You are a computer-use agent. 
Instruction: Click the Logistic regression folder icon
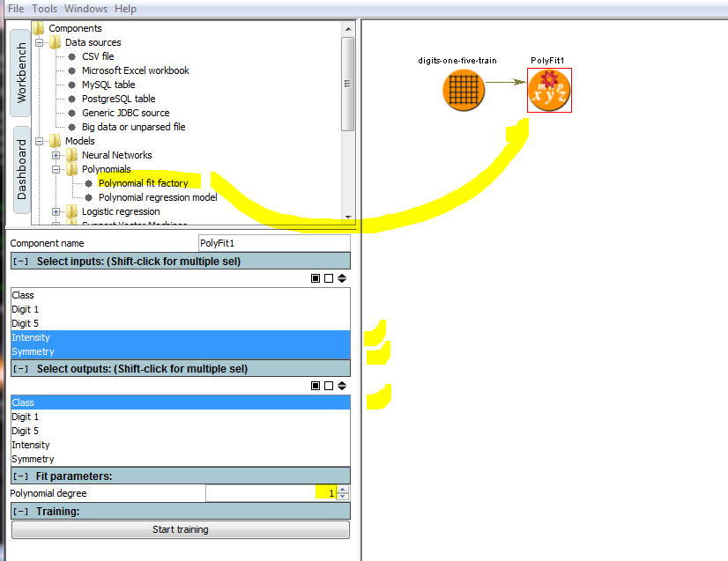71,211
